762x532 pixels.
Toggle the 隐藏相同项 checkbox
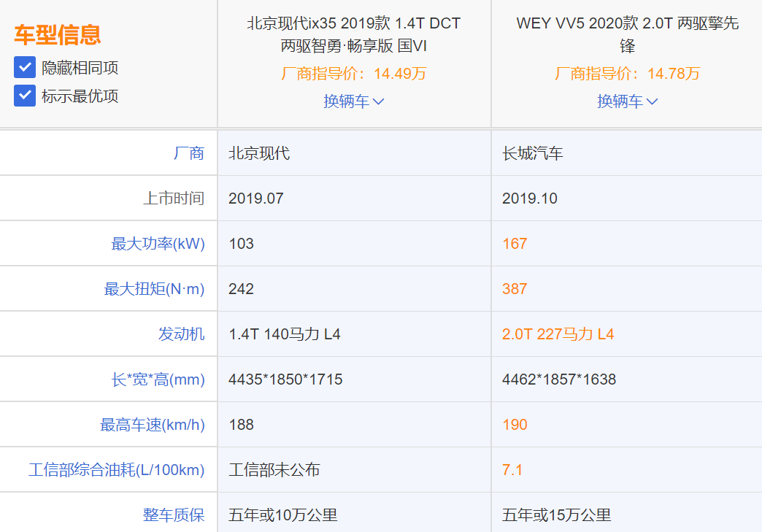point(25,68)
